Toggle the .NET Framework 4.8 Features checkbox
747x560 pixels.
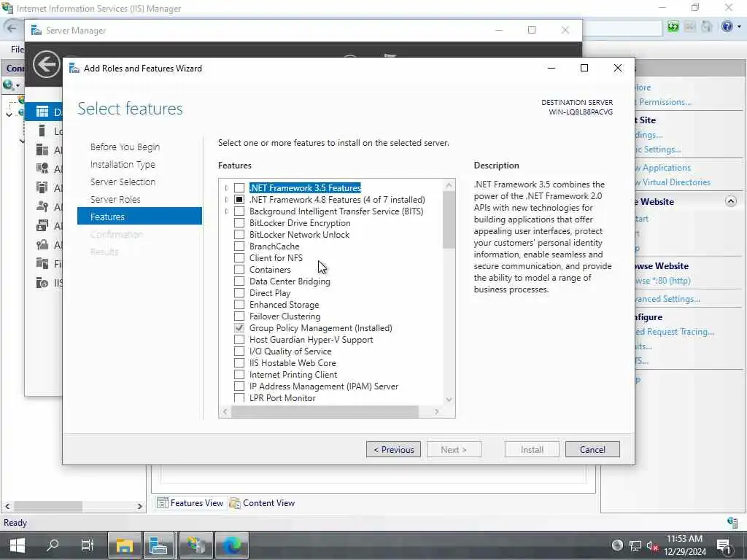[239, 200]
